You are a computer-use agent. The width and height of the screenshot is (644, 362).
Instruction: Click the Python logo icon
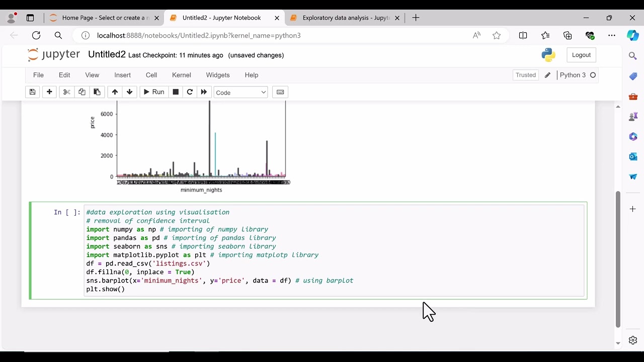tap(548, 55)
